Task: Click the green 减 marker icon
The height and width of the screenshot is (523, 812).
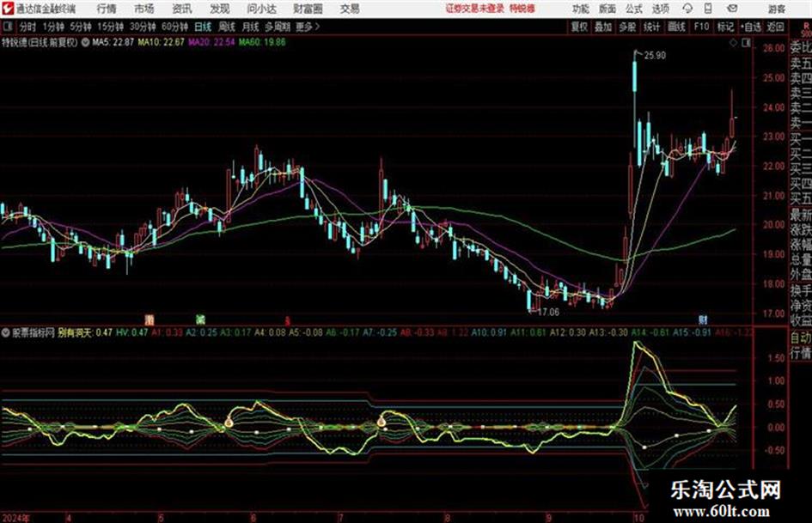Action: point(200,319)
